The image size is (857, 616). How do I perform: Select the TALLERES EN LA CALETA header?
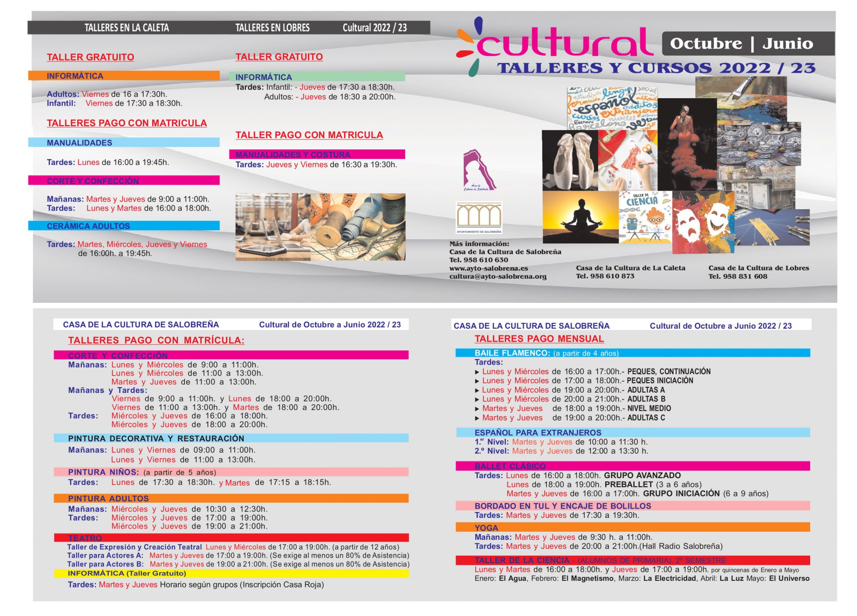127,28
